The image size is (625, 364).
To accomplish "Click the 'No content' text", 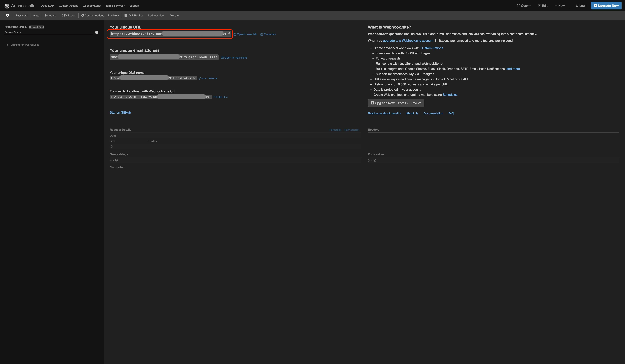I will pos(118,167).
